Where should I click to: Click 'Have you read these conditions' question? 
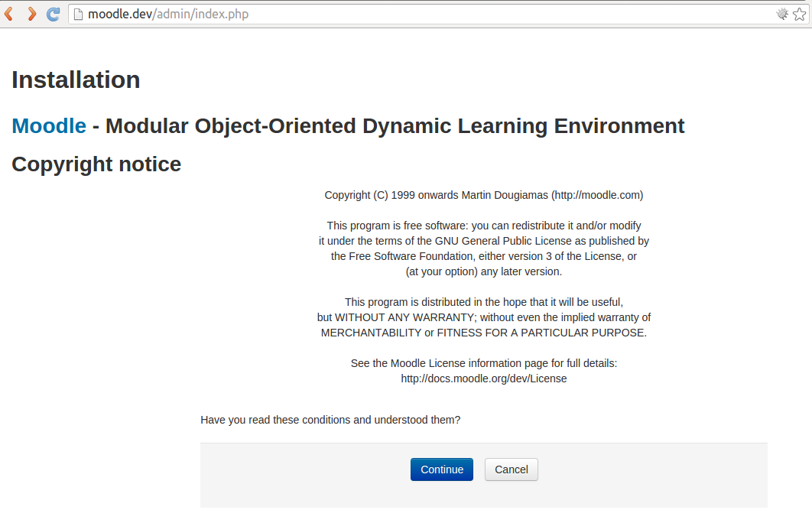pyautogui.click(x=330, y=420)
